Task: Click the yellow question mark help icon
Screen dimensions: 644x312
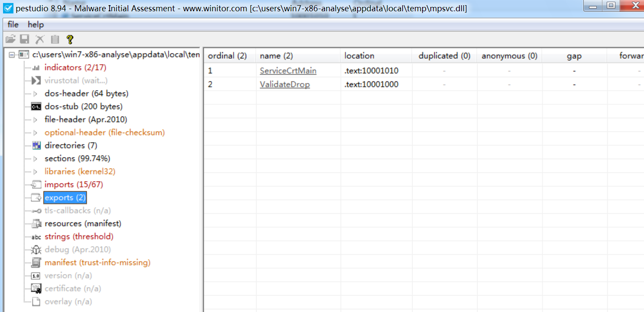Action: tap(69, 39)
